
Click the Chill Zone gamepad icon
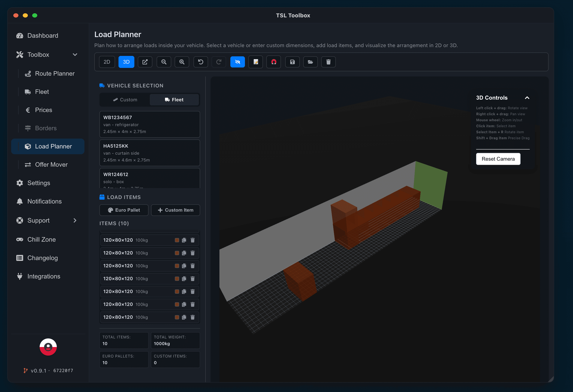click(20, 239)
